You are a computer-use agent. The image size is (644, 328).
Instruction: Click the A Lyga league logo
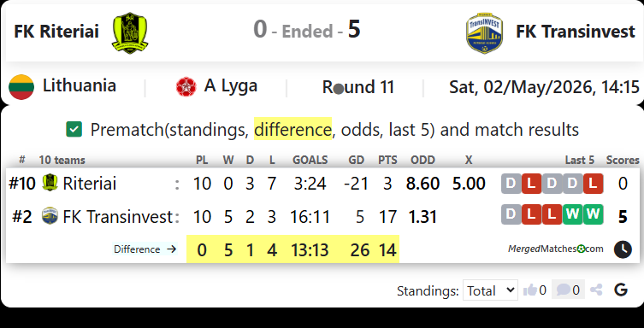click(186, 86)
